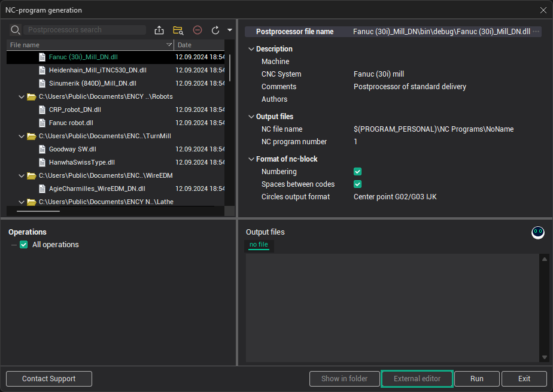Click the export/share postprocessor icon
Screen dimensions: 553x392
point(159,30)
